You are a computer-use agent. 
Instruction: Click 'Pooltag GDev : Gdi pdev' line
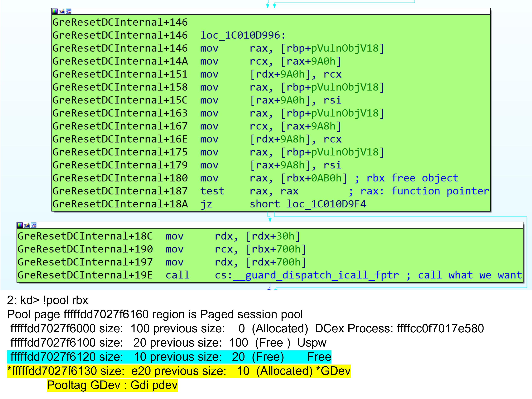[x=112, y=385]
